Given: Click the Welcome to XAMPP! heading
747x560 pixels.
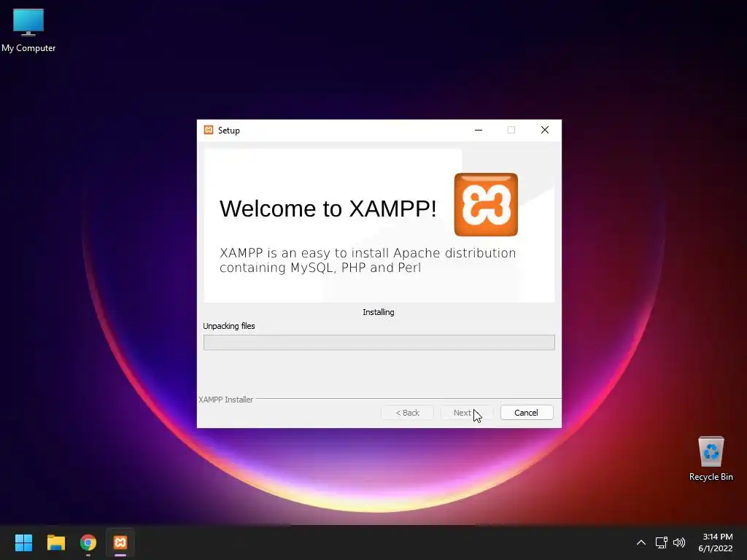Looking at the screenshot, I should (328, 209).
